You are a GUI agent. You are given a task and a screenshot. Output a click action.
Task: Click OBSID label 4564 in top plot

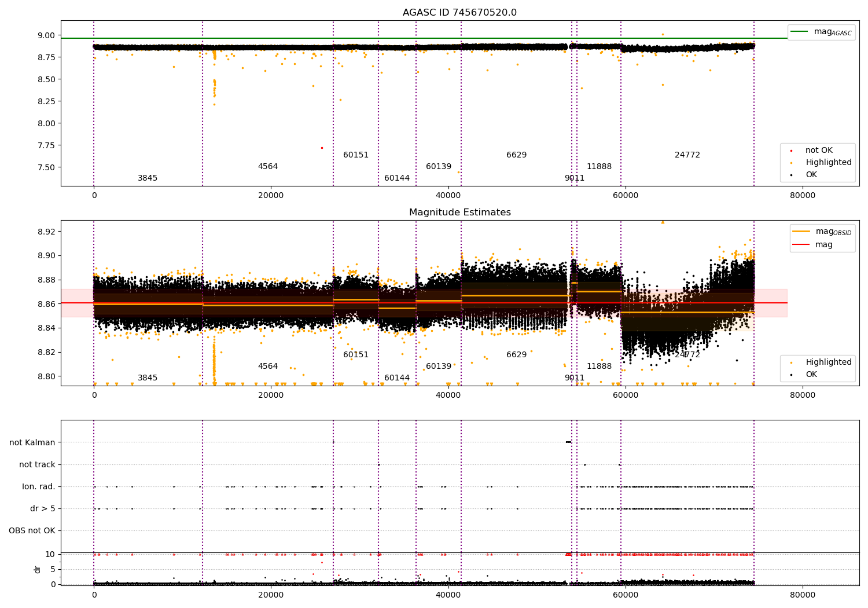coord(268,167)
